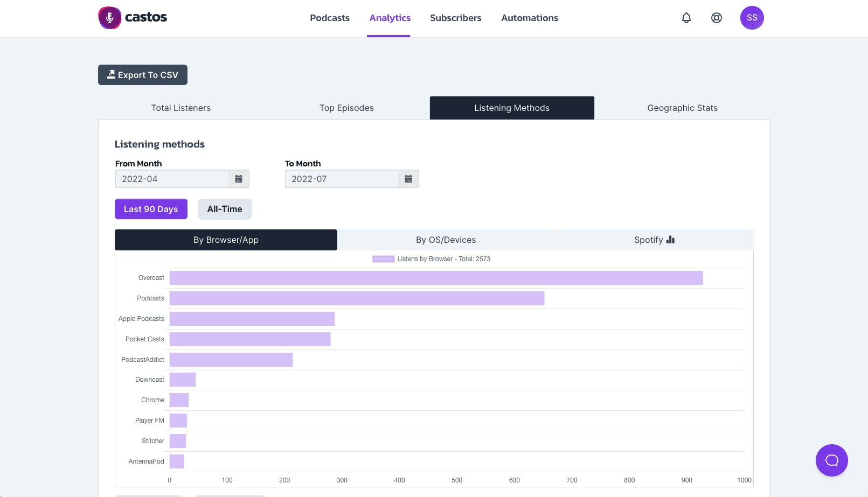
Task: Select Last 90 Days range
Action: tap(151, 209)
